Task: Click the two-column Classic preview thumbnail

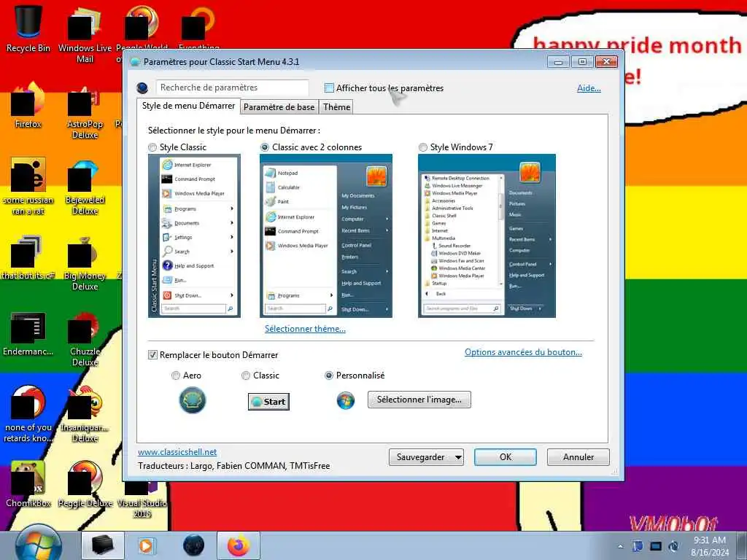Action: 326,236
